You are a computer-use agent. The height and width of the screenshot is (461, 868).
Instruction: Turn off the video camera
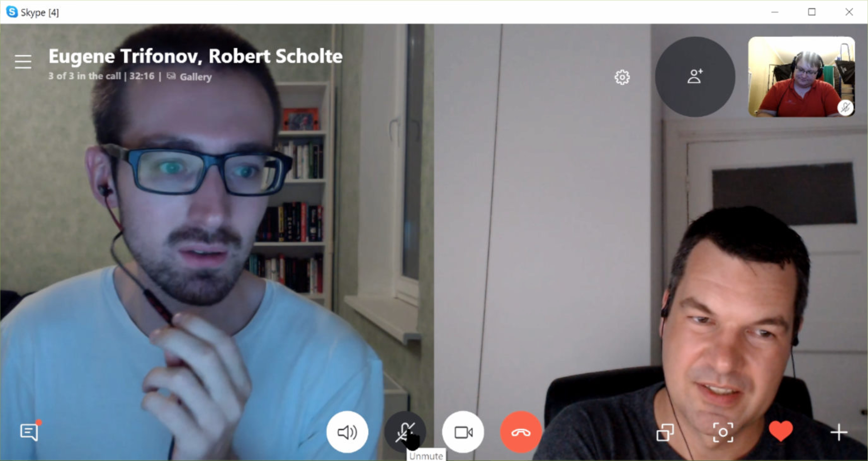(x=463, y=432)
